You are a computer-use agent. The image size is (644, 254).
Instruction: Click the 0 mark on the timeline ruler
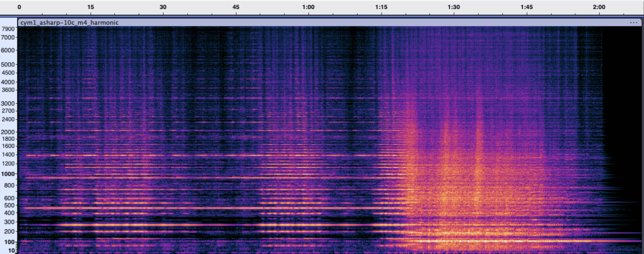coord(19,7)
